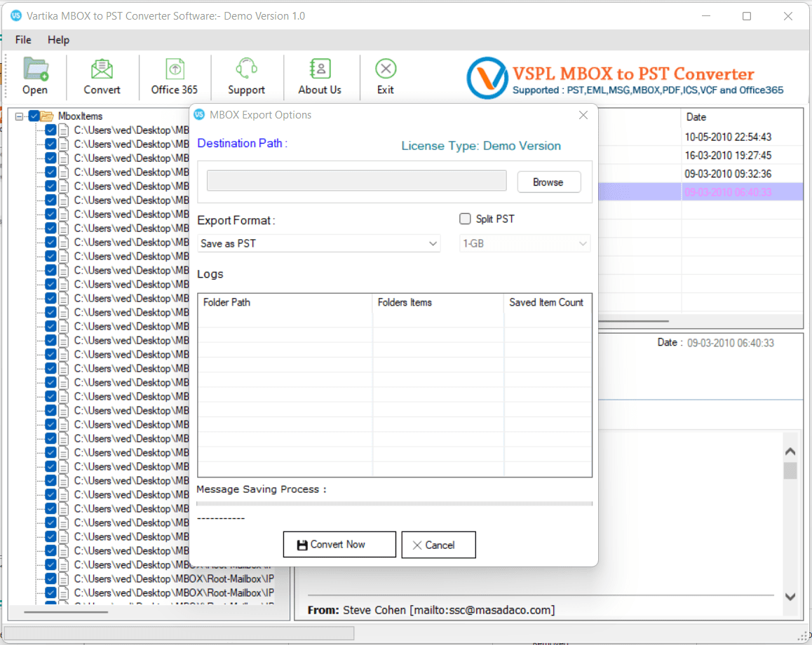Click the bottom status bar progress strip

[x=180, y=632]
